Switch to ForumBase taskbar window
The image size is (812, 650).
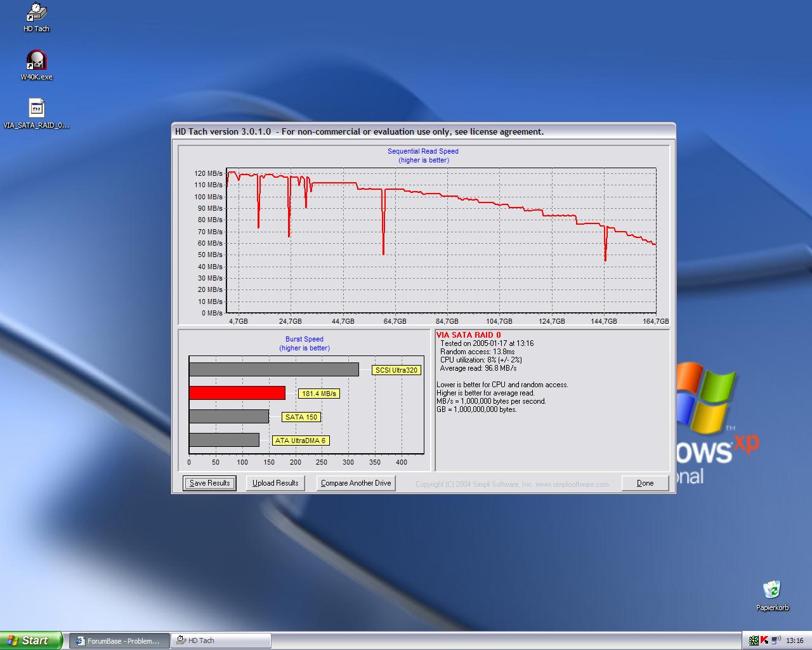click(x=119, y=641)
